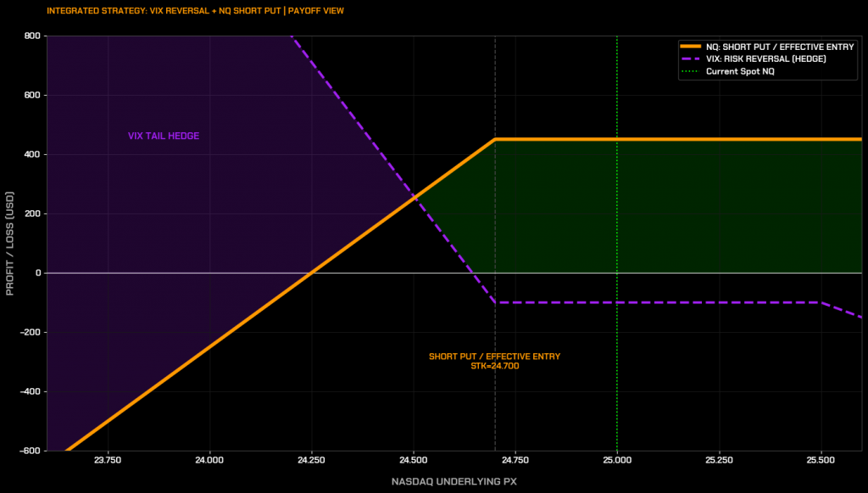Click the purple dashed VIX legend swatch
Image resolution: width=868 pixels, height=493 pixels.
(691, 59)
